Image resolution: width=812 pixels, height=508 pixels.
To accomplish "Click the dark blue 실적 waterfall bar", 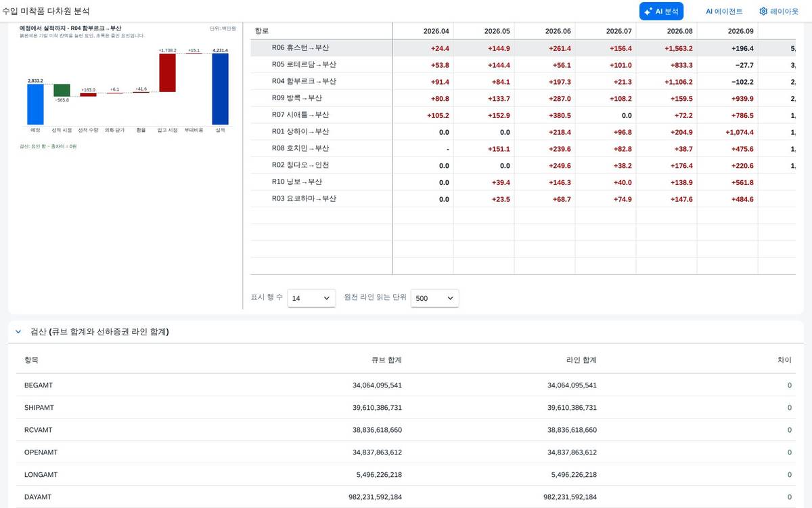I will [x=220, y=89].
